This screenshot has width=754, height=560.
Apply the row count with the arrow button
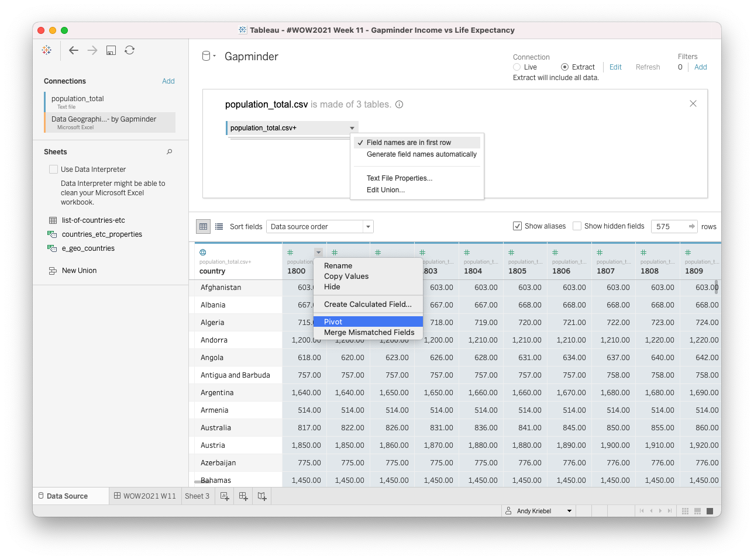point(691,226)
